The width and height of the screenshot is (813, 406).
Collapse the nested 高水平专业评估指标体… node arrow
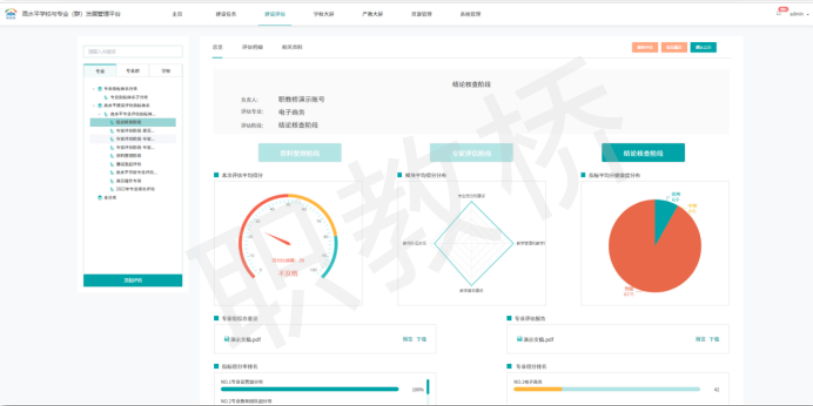[x=100, y=114]
